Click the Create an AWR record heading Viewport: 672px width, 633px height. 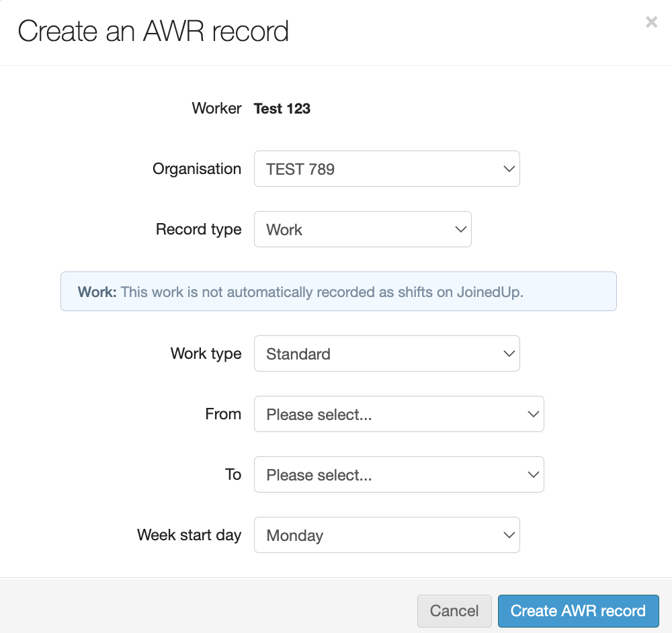coord(153,32)
